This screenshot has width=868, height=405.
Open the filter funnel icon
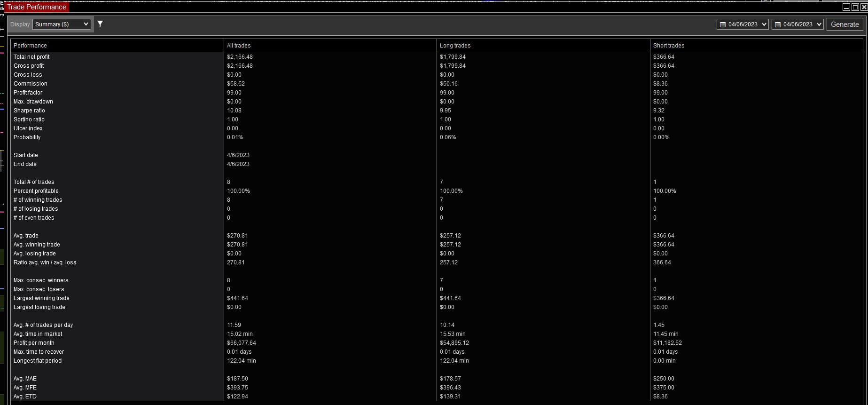[100, 24]
